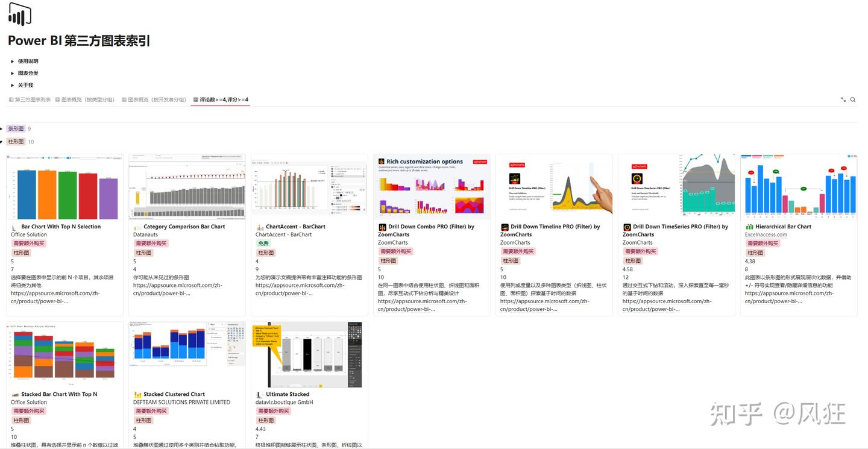
Task: Click the Power BI 第三方图表索引 page title
Action: pyautogui.click(x=79, y=41)
